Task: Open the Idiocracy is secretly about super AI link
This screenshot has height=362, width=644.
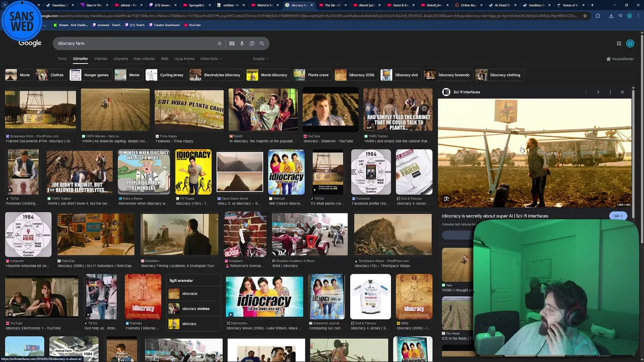Action: (x=495, y=216)
